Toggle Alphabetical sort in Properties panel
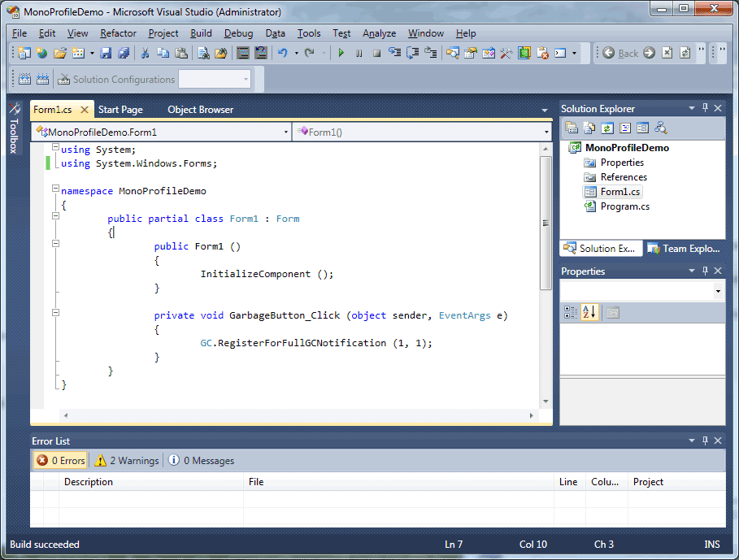Screen dimensions: 739x560 589,312
